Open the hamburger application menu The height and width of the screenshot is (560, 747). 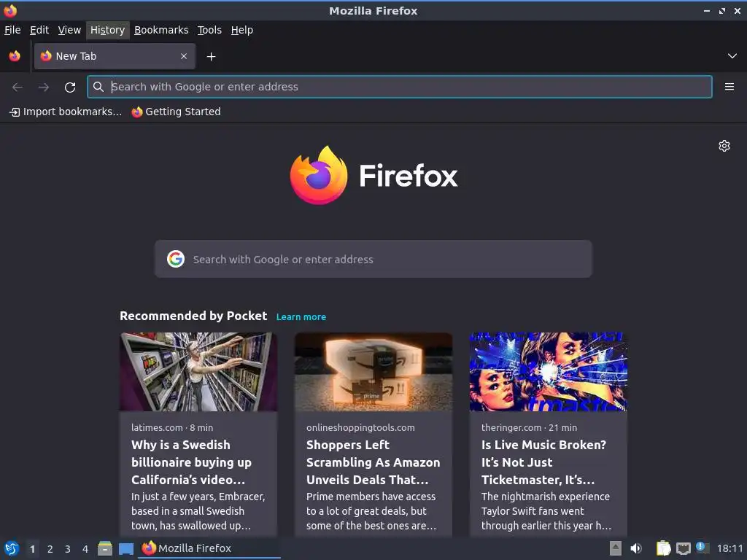tap(729, 87)
